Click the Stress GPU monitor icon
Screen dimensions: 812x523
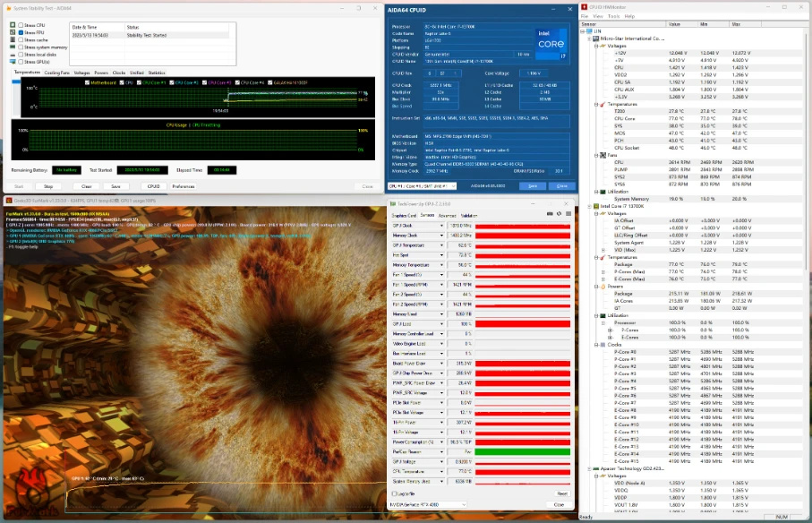coord(13,62)
